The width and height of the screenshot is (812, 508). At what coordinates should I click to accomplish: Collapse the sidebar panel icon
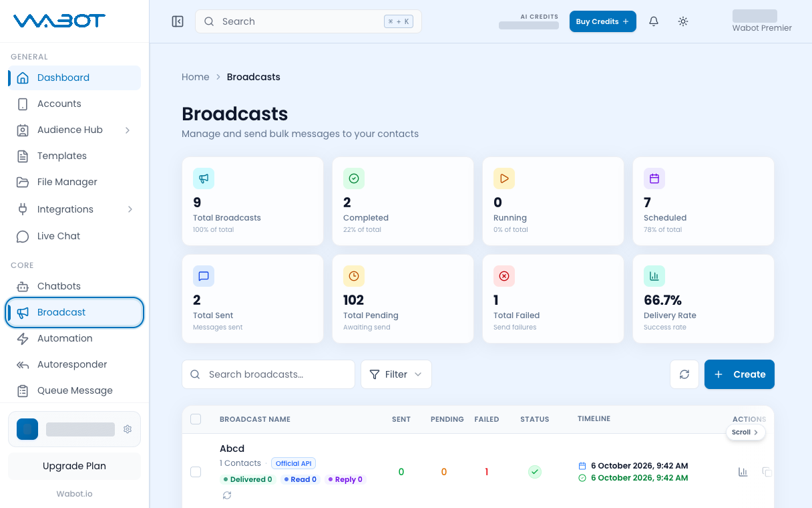178,21
